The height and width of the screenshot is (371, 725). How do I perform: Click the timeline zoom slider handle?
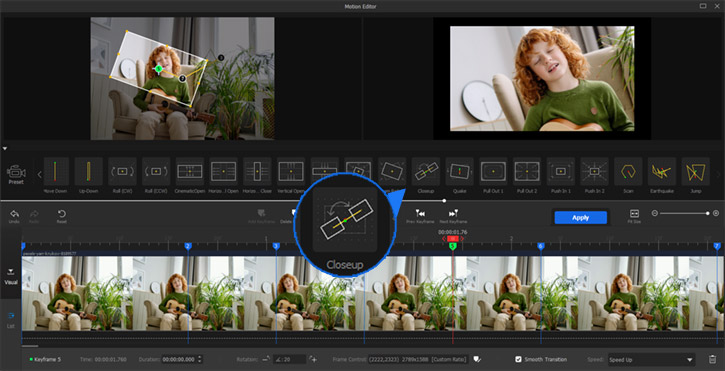pos(707,213)
